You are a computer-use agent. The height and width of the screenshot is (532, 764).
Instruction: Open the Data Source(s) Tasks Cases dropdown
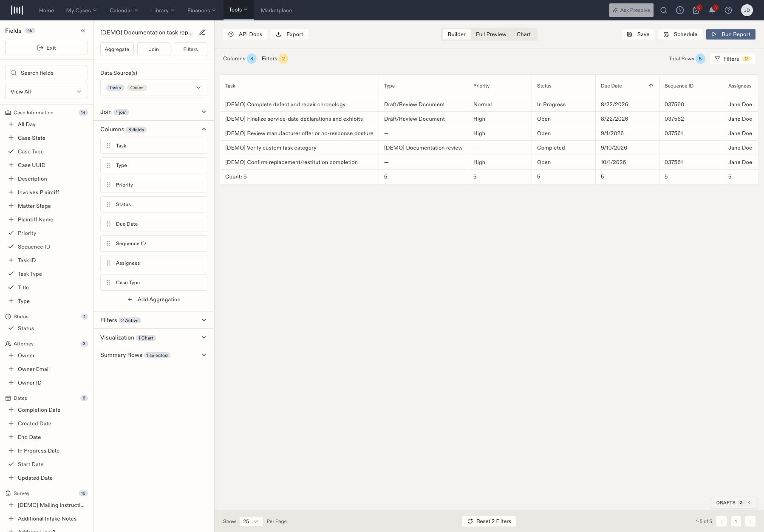coord(154,88)
